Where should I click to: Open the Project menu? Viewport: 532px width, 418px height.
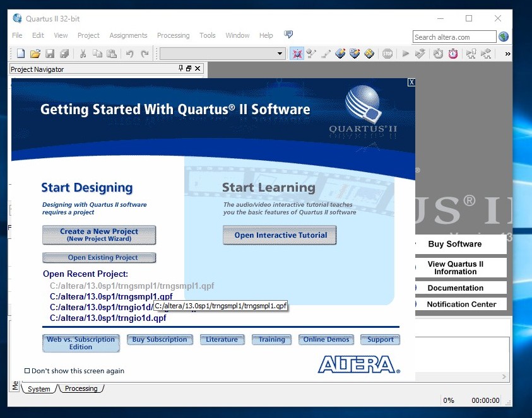(88, 35)
